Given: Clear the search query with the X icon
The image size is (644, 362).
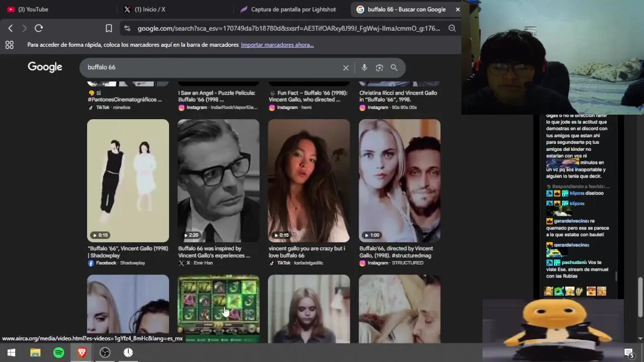Looking at the screenshot, I should click(346, 67).
